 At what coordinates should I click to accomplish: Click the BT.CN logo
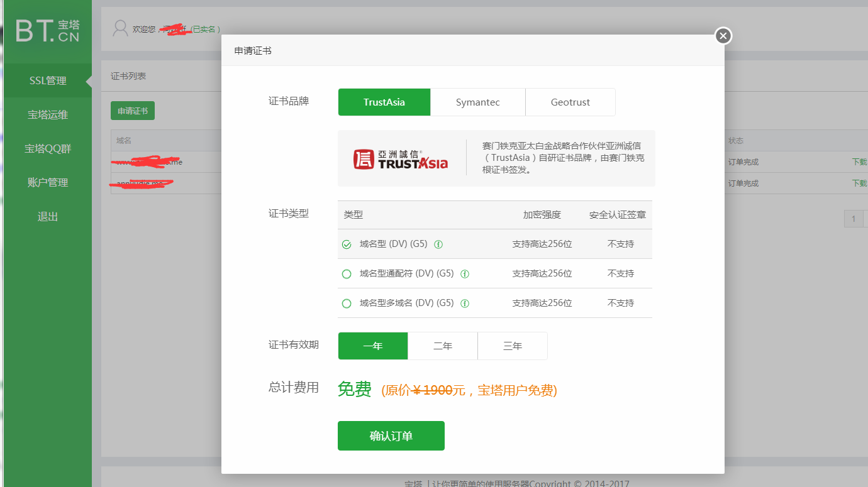tap(48, 31)
